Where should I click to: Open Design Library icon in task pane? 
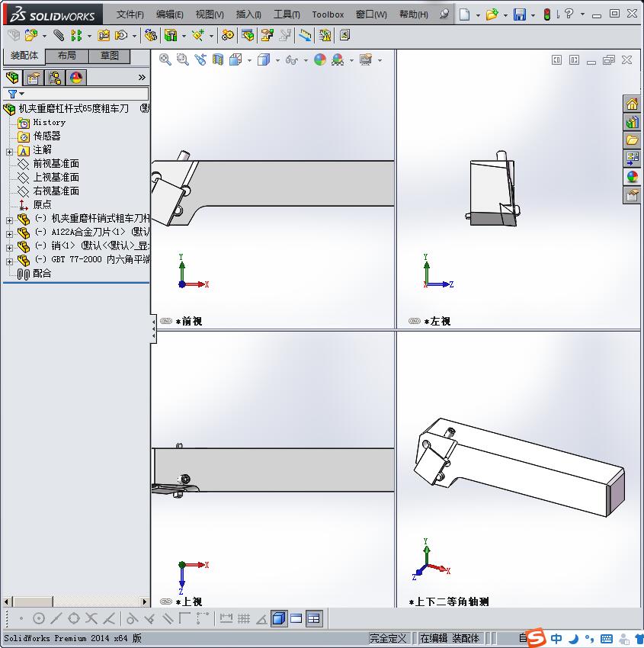pos(632,122)
